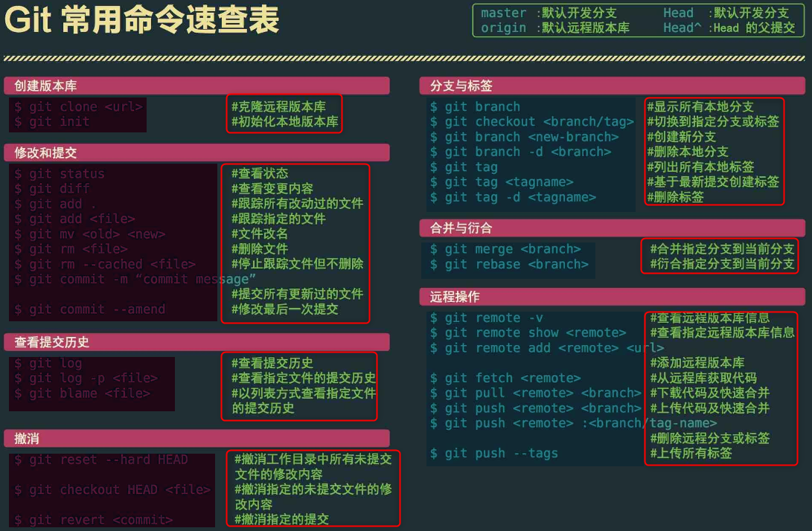Image resolution: width=812 pixels, height=531 pixels.
Task: Click the comment "#停止跟踪文件但不删除"
Action: coord(297,264)
